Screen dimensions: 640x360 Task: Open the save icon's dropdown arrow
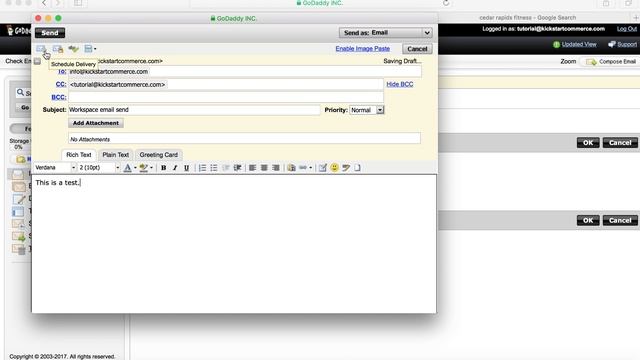[x=95, y=49]
